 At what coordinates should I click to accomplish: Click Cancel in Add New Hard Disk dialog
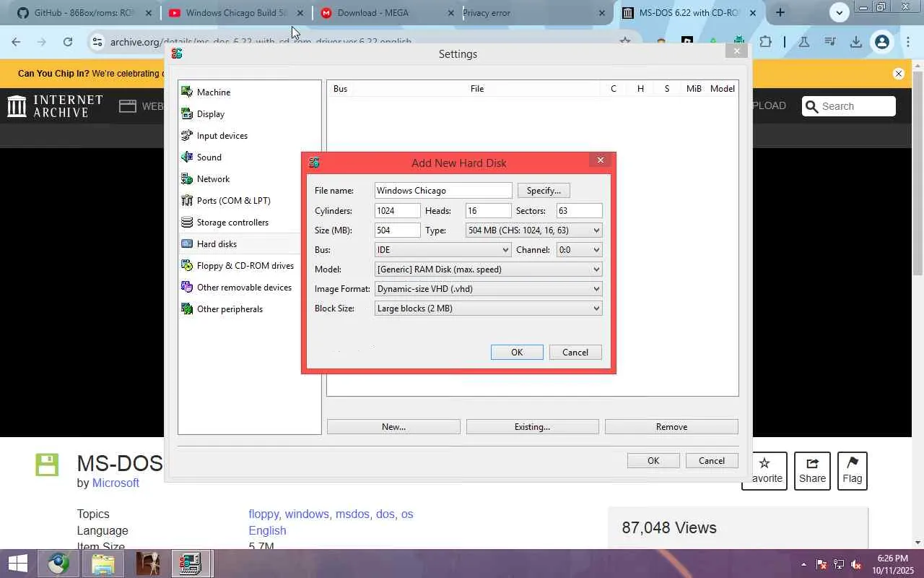575,353
